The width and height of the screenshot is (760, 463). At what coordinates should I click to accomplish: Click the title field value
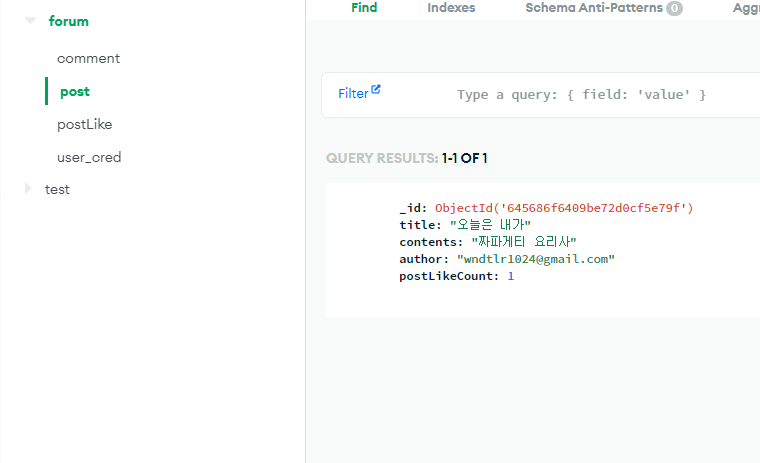coord(491,225)
